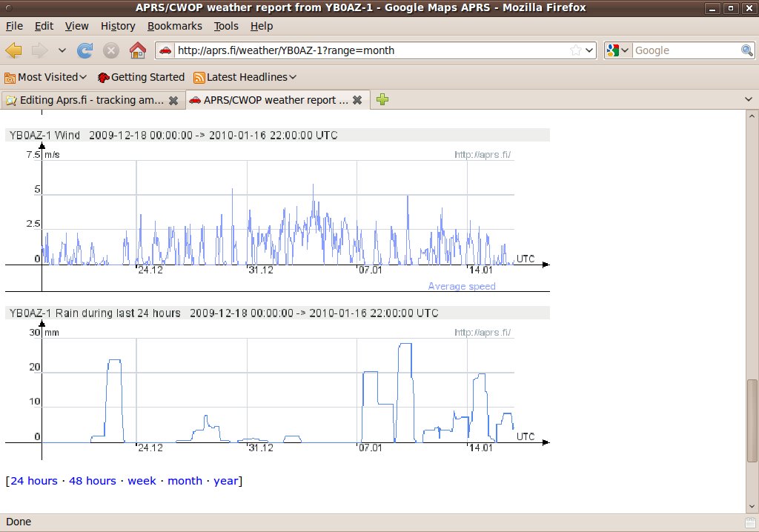Click the Home icon in toolbar
Image resolution: width=759 pixels, height=532 pixels.
(x=137, y=50)
